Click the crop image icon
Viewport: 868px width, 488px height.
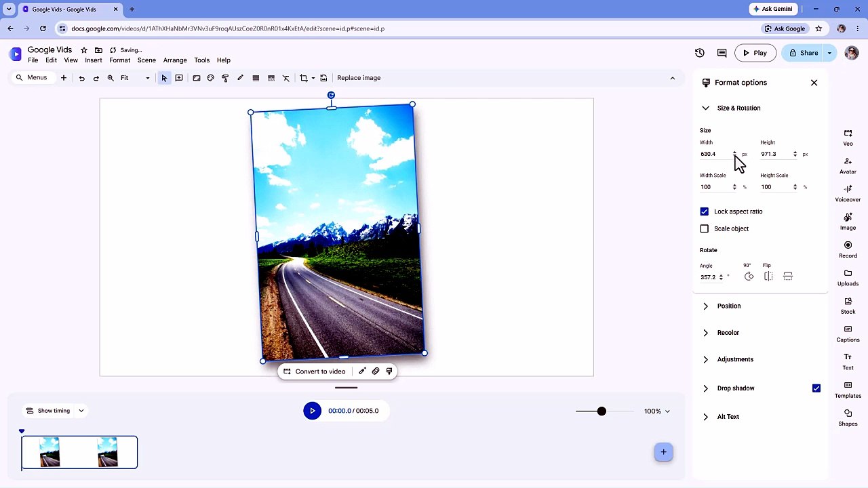click(304, 78)
